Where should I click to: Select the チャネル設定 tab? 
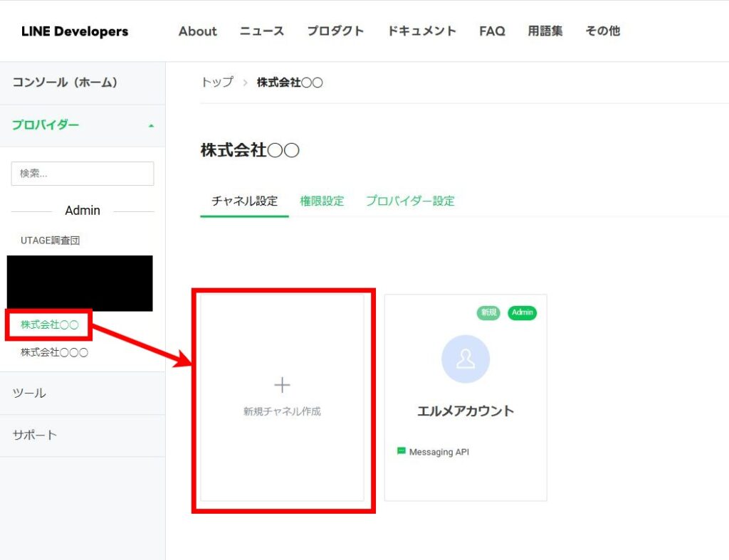pos(244,201)
